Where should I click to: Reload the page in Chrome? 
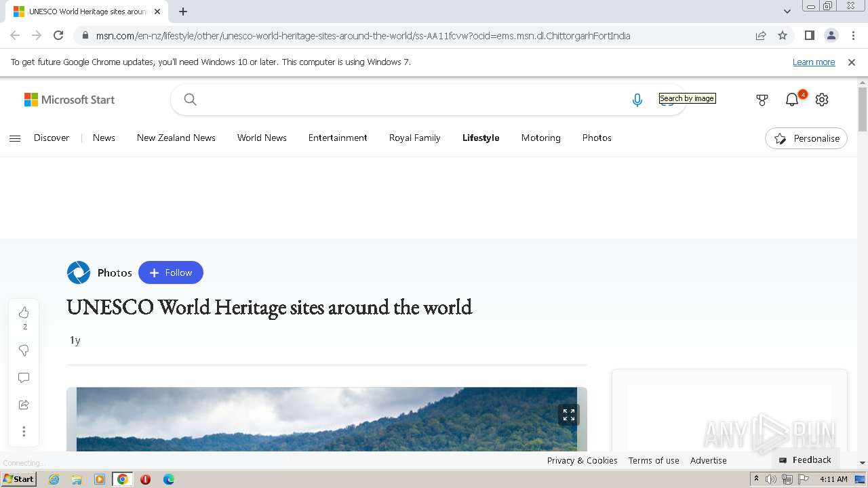point(58,35)
